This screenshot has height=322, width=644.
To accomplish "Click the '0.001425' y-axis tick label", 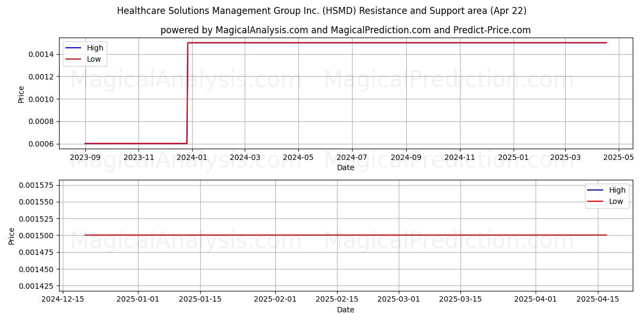I will (x=37, y=286).
